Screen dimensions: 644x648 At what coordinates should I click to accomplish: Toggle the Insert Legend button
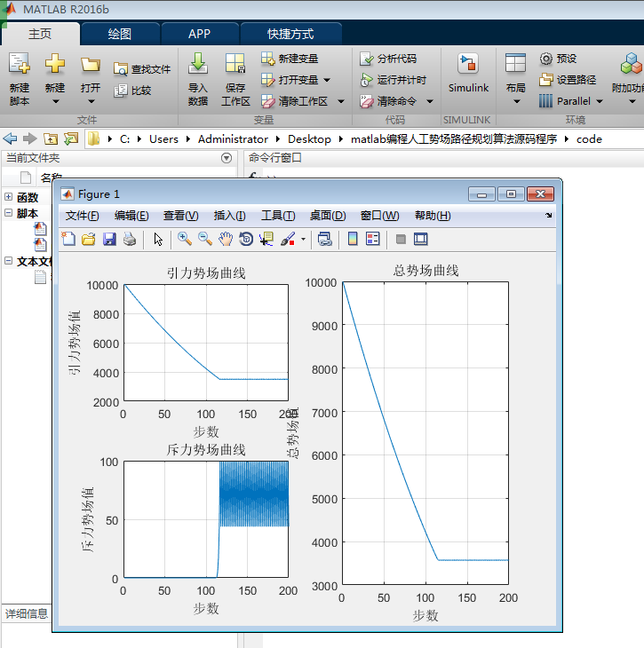(372, 239)
